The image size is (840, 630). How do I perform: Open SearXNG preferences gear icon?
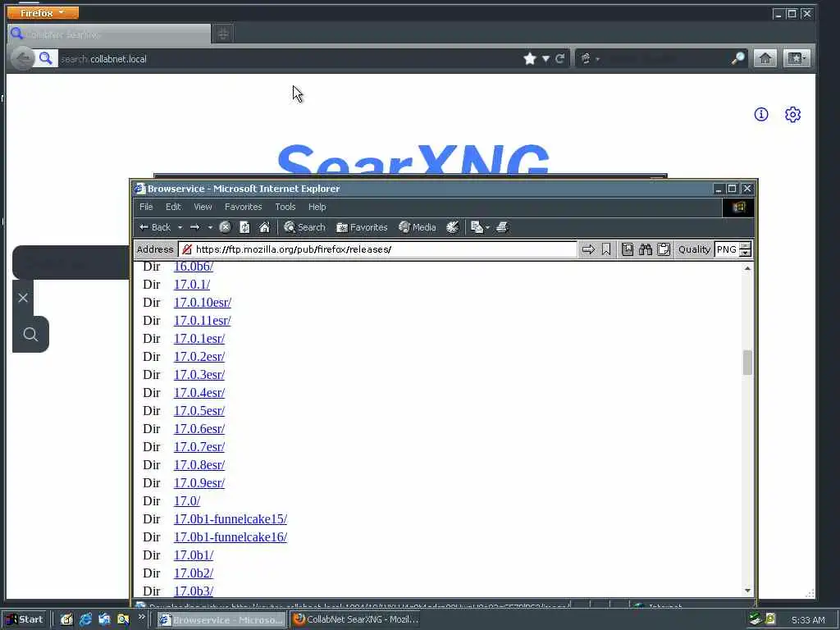coord(793,114)
